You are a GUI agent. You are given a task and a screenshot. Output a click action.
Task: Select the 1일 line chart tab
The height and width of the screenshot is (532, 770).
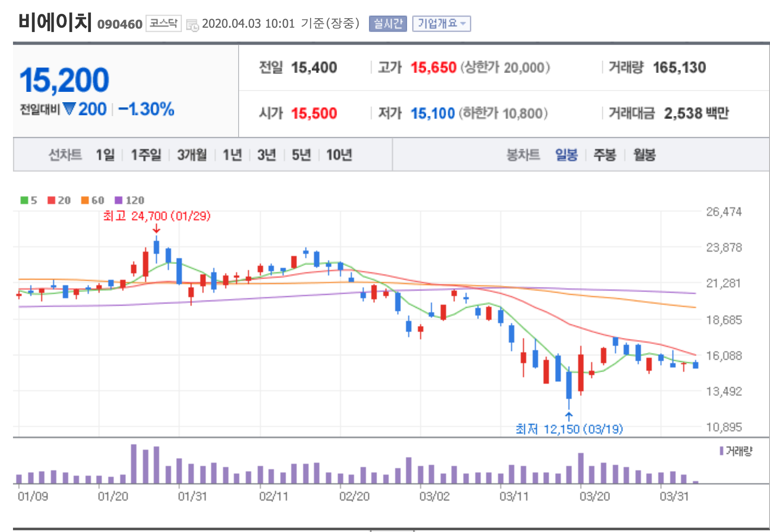[x=105, y=155]
